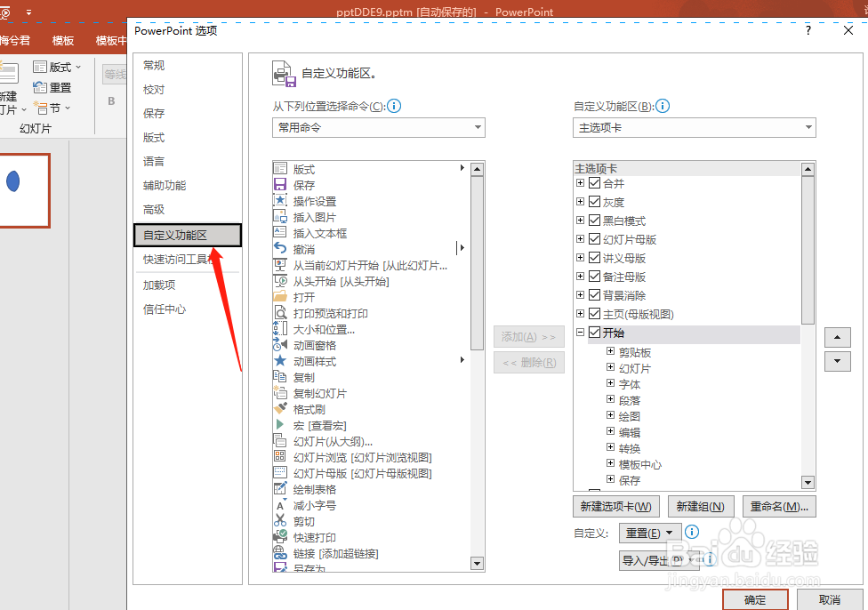Select the 宏 [查看宏] play icon

(280, 424)
